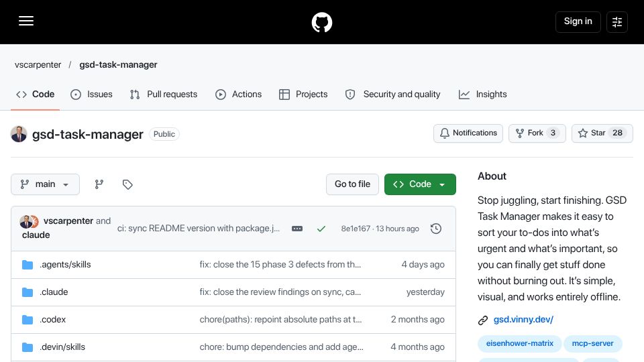644x362 pixels.
Task: Click commit authors' avatars
Action: 29,222
